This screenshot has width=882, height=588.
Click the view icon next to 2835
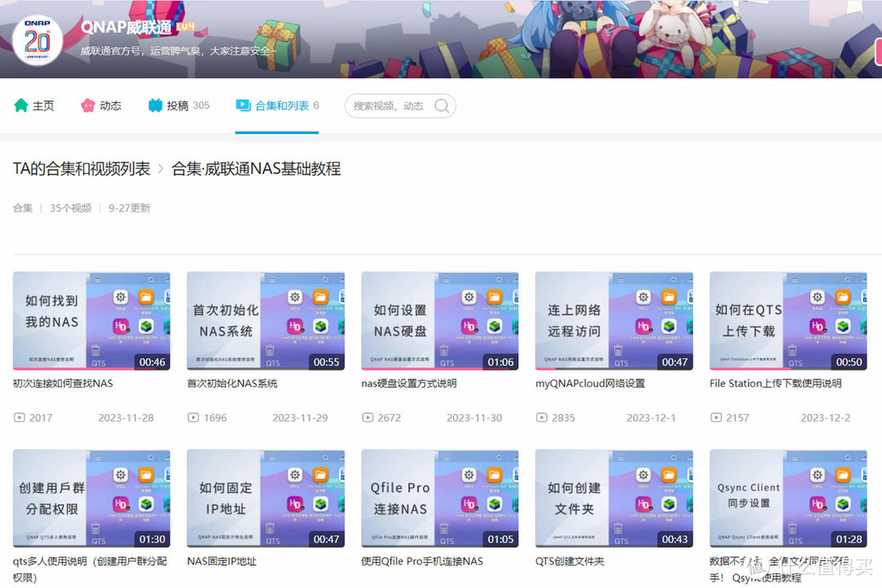point(543,417)
